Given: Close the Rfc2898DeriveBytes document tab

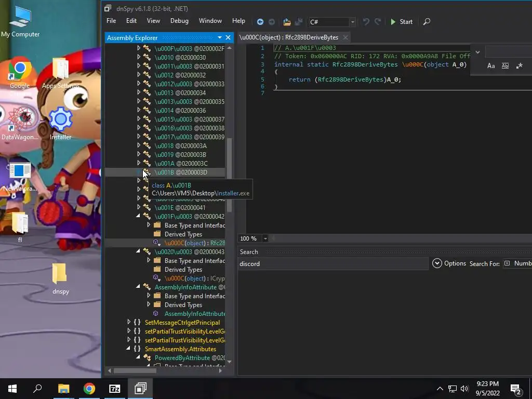Looking at the screenshot, I should click(x=345, y=37).
